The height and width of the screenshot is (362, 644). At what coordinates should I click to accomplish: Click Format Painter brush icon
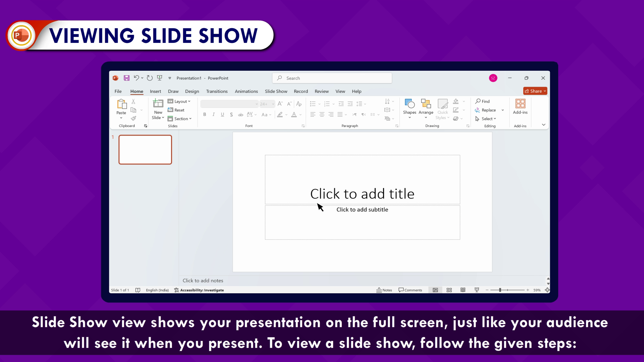[x=133, y=118]
